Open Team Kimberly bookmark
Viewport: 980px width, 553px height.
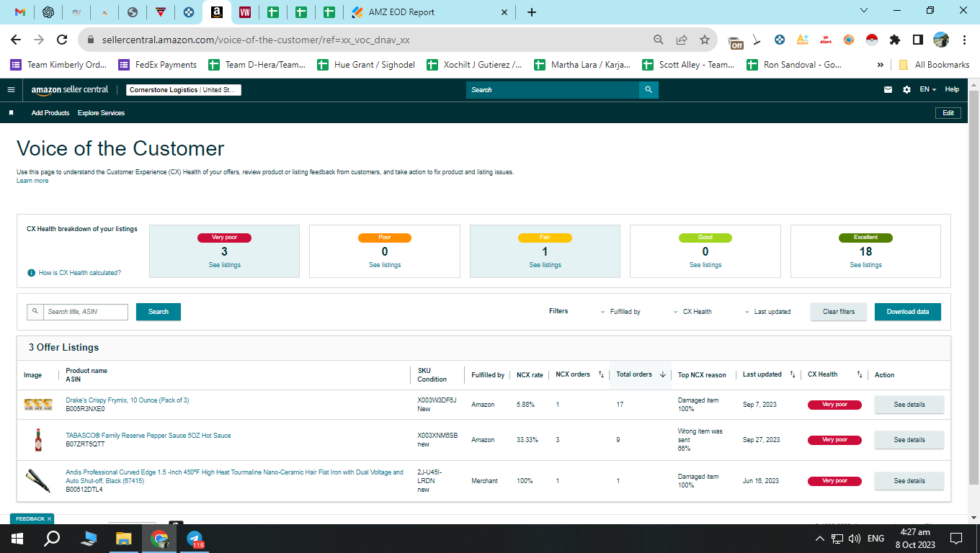58,65
